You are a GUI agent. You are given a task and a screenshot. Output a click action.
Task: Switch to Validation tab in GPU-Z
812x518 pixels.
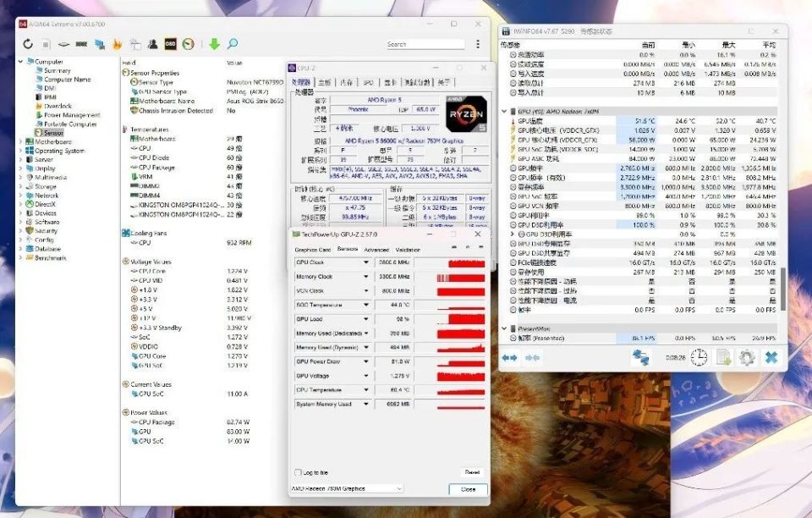[408, 250]
